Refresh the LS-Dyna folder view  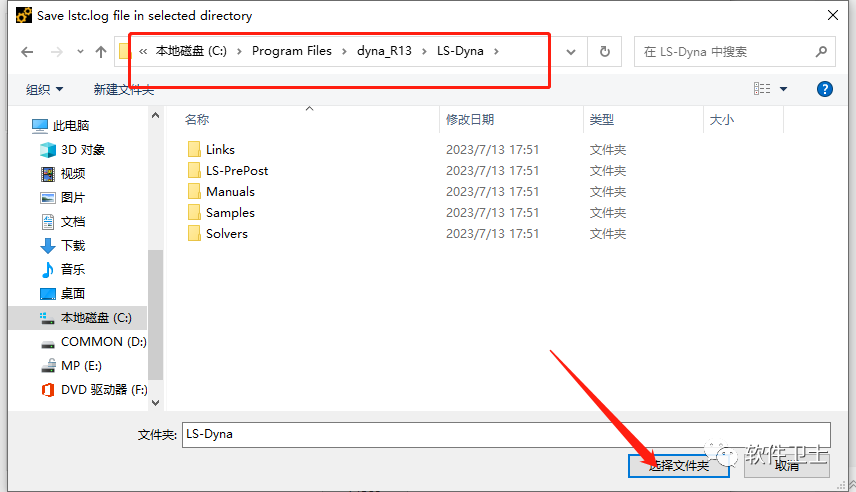[x=604, y=52]
